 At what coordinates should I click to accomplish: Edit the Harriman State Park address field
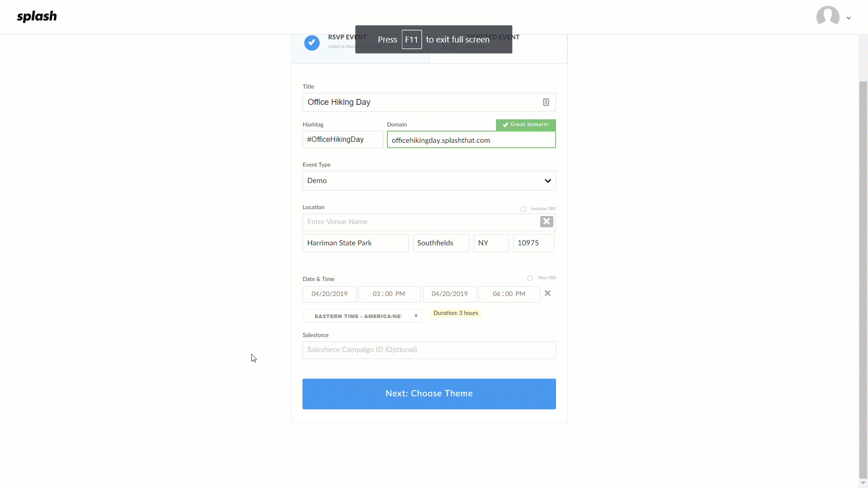[x=355, y=243]
